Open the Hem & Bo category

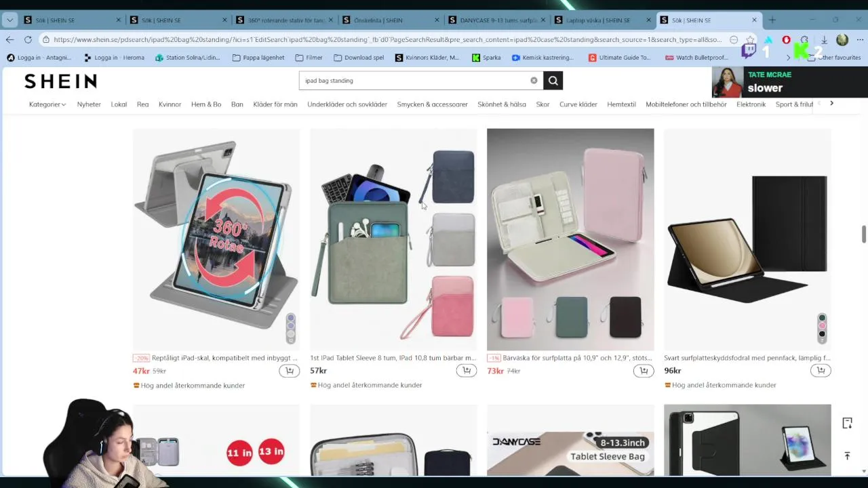point(206,104)
